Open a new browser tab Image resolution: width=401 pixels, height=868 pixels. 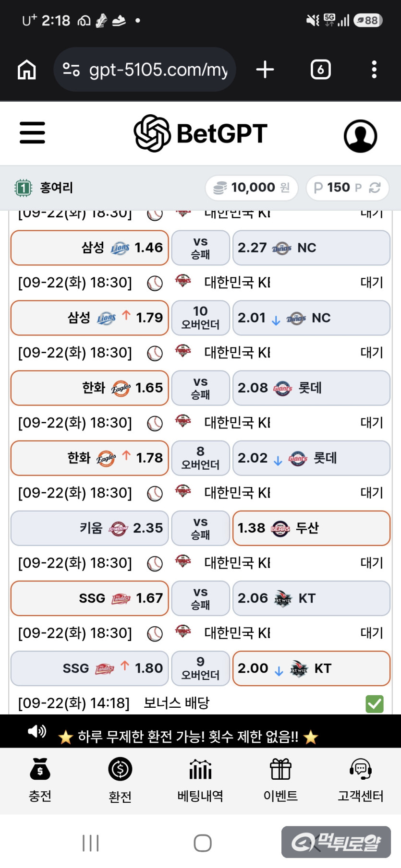coord(265,70)
